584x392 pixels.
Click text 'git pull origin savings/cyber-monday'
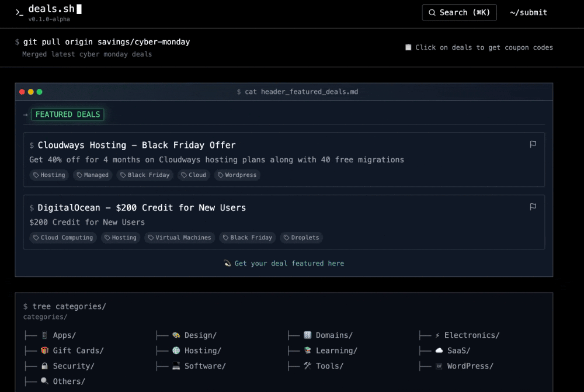(x=106, y=41)
